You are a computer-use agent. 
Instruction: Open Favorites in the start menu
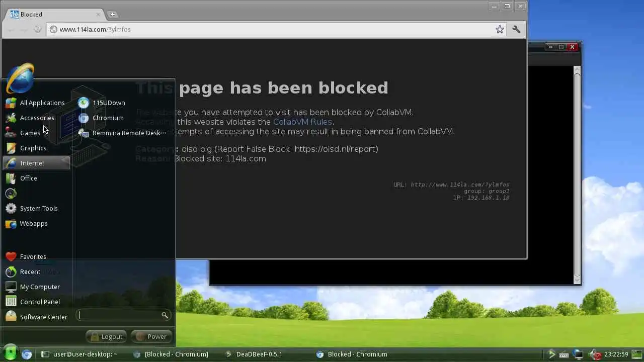36,256
